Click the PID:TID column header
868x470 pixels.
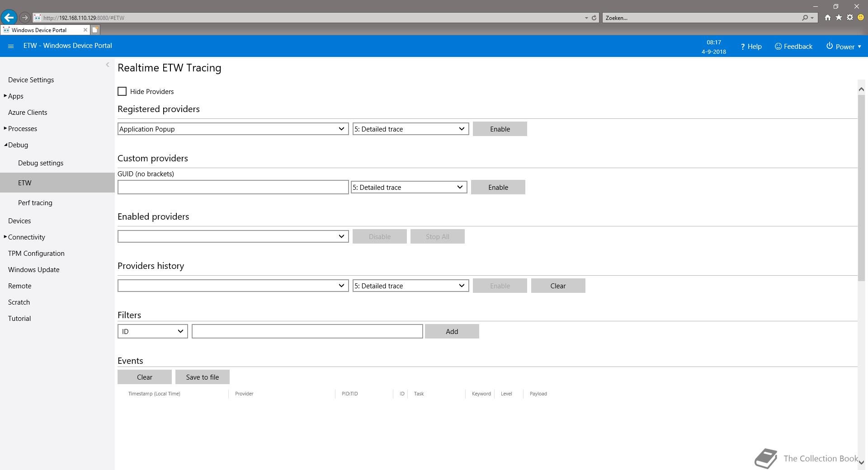pyautogui.click(x=349, y=394)
